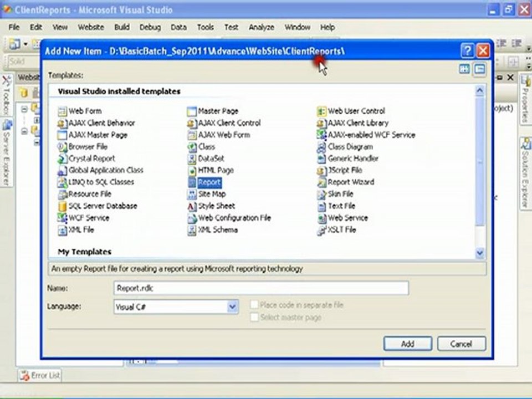Select the AJAX Web Form icon
The image size is (532, 399).
pyautogui.click(x=192, y=135)
